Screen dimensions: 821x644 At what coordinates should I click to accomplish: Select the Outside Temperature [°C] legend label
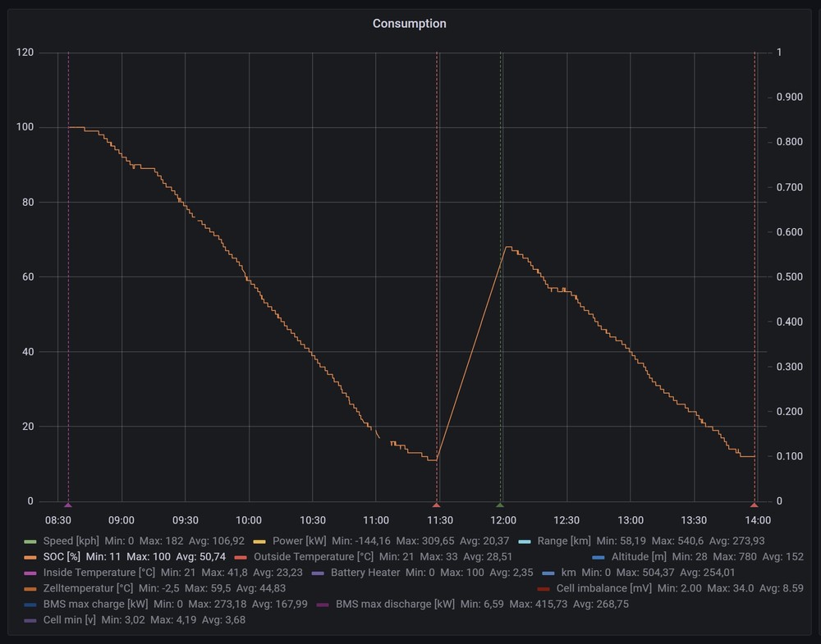pyautogui.click(x=314, y=557)
